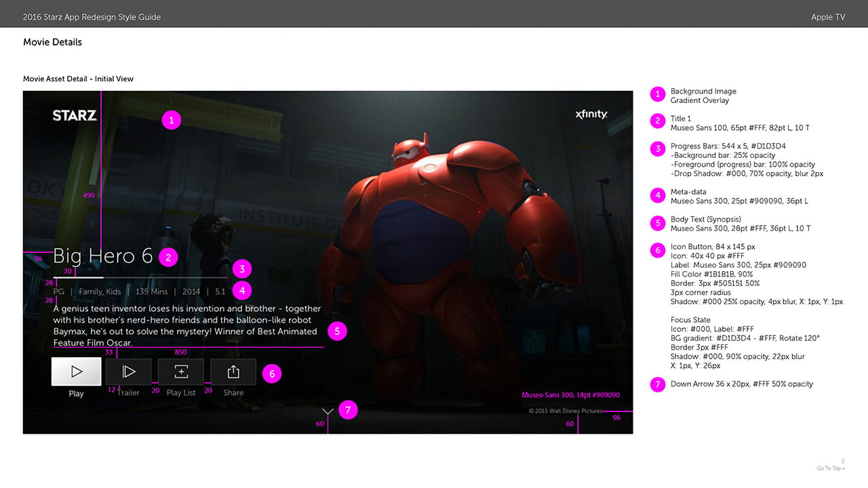Click the Background Image Gradient Overlay note
The image size is (868, 488).
(x=703, y=96)
